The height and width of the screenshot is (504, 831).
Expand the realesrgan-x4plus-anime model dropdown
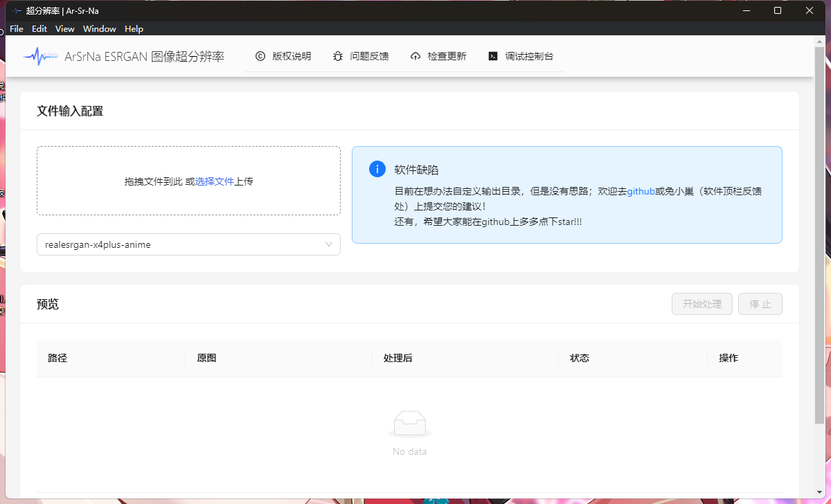(180, 244)
